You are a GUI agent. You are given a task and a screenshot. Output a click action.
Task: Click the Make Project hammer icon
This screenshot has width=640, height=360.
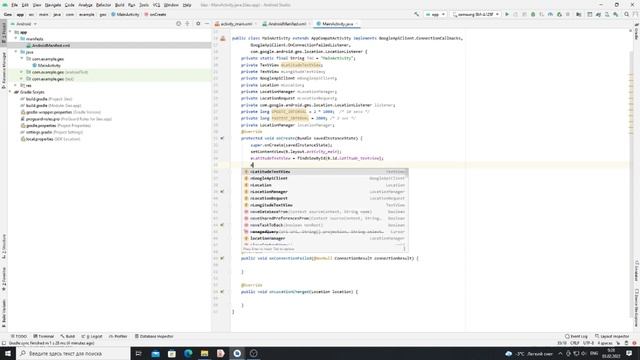(x=416, y=14)
